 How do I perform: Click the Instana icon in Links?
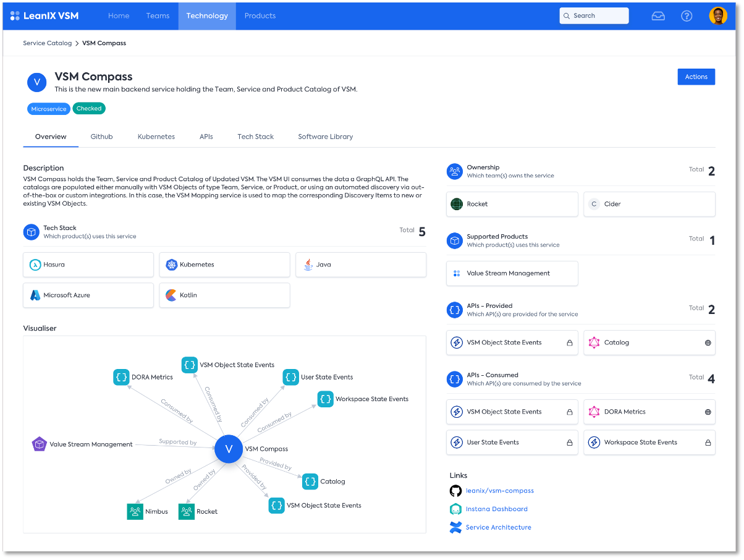coord(456,509)
